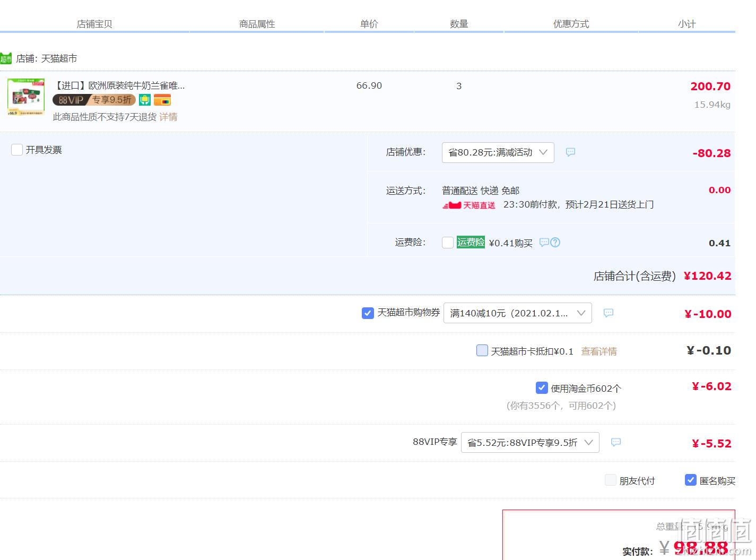Click the 商品属性 column header

257,24
